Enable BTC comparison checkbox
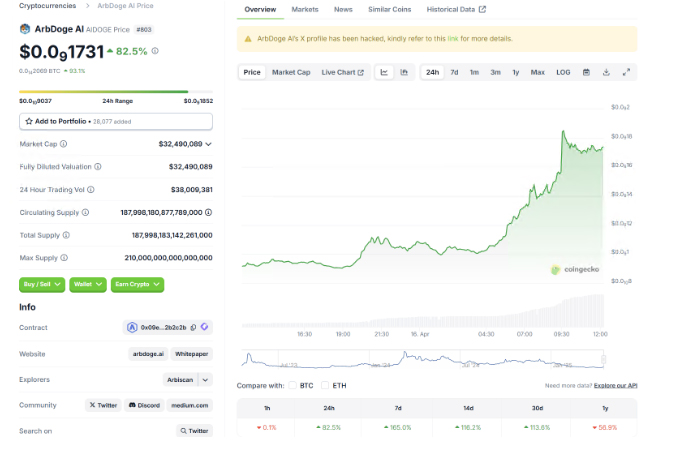The image size is (681, 454). pyautogui.click(x=293, y=385)
